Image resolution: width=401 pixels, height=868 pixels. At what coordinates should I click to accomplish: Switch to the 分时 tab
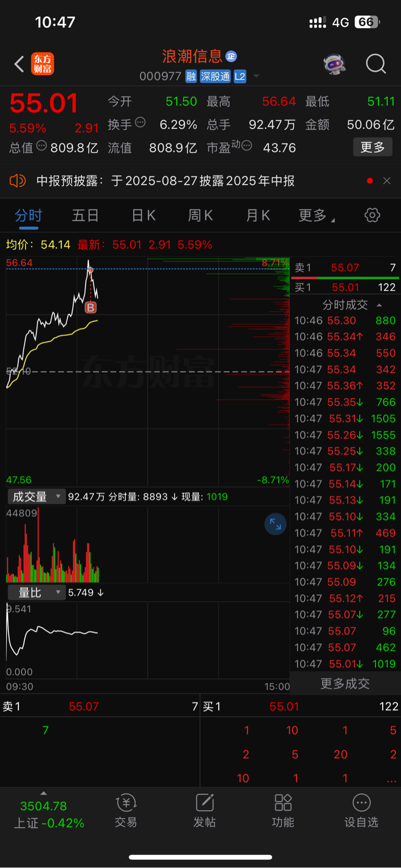click(28, 215)
